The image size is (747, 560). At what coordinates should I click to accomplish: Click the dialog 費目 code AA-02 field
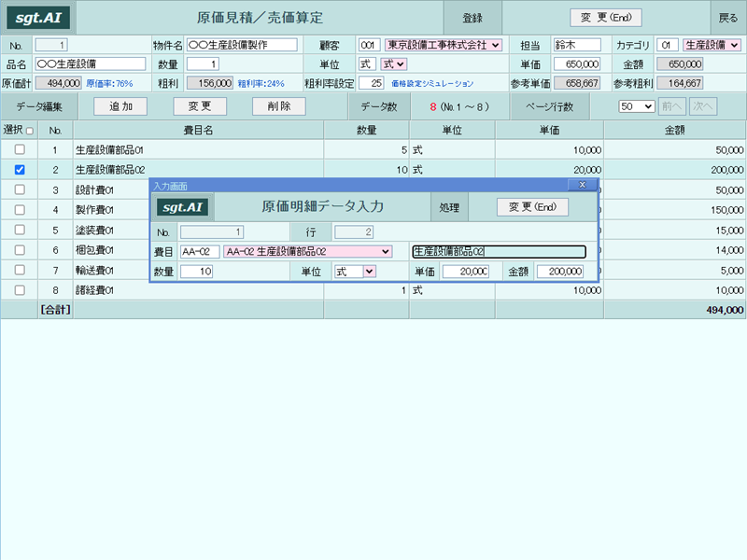point(200,251)
